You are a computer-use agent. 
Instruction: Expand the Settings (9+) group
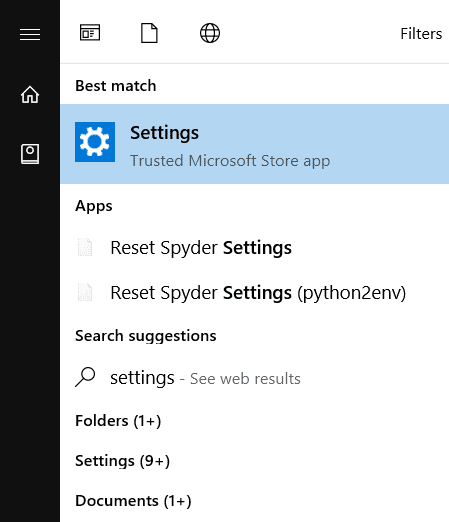tap(123, 461)
